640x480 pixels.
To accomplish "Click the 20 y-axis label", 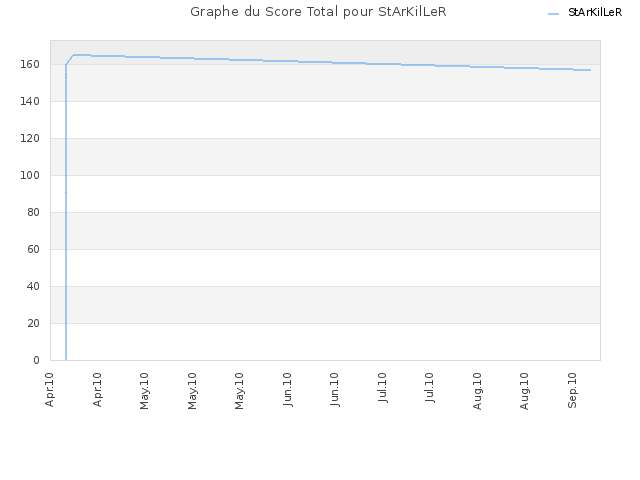I will (33, 323).
